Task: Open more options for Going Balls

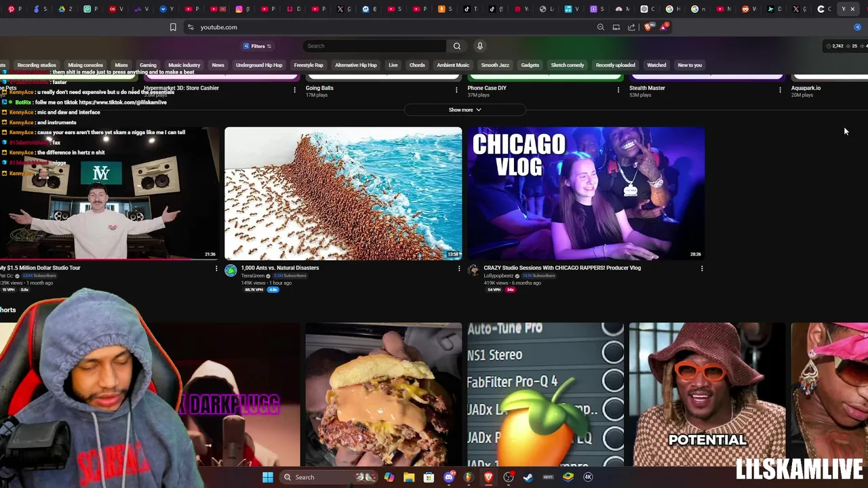Action: [x=456, y=89]
